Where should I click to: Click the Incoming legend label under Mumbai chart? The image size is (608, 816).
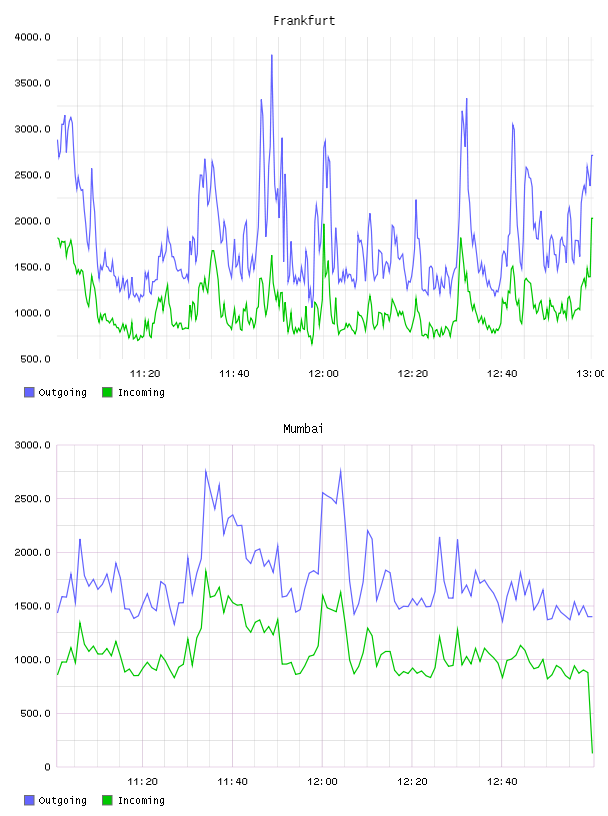point(141,801)
